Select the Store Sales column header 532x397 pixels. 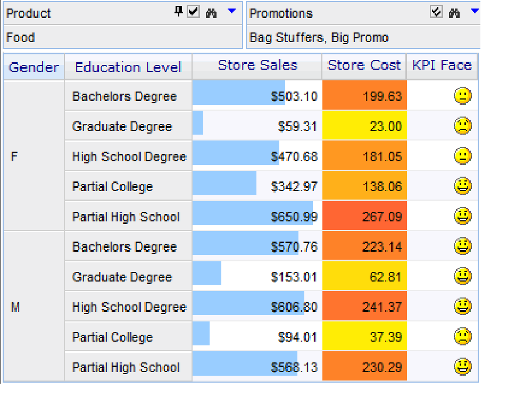click(x=257, y=65)
